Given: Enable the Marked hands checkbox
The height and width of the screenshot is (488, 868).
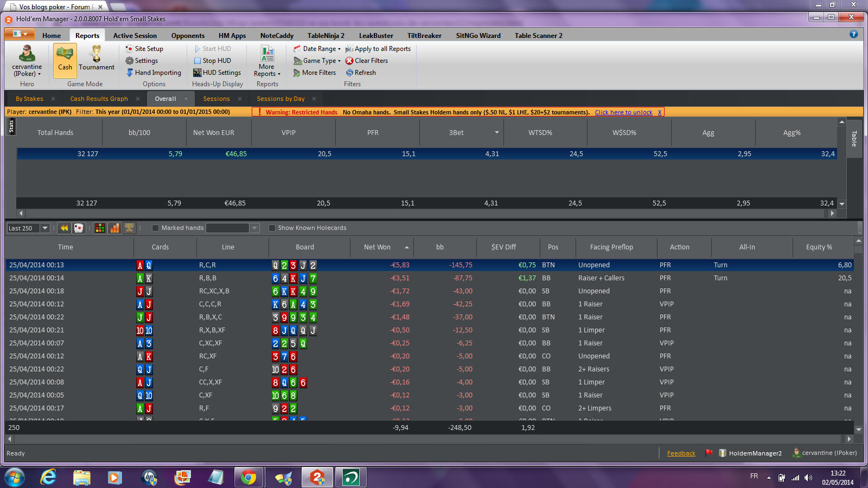Looking at the screenshot, I should click(x=156, y=228).
